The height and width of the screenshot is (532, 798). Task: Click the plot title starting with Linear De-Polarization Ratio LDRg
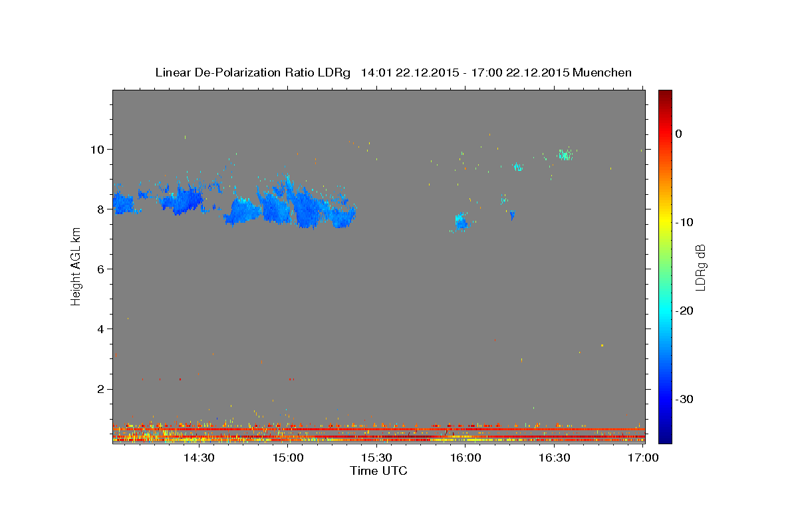tap(393, 72)
